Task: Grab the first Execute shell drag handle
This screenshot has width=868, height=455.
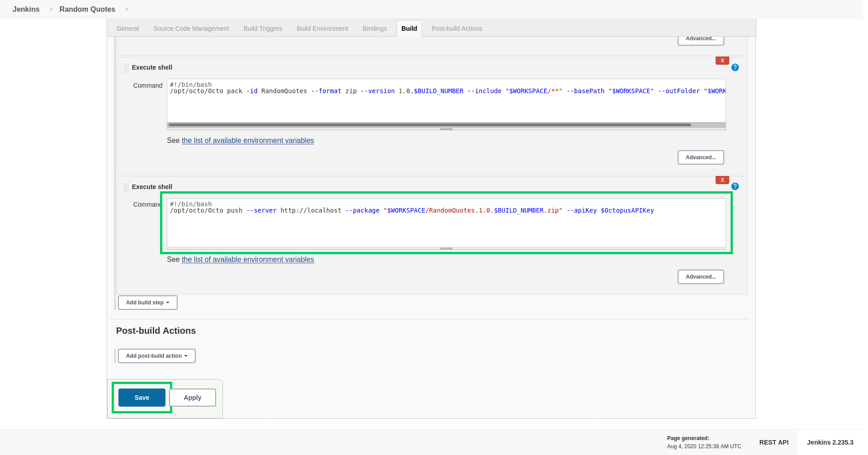Action: [x=126, y=68]
